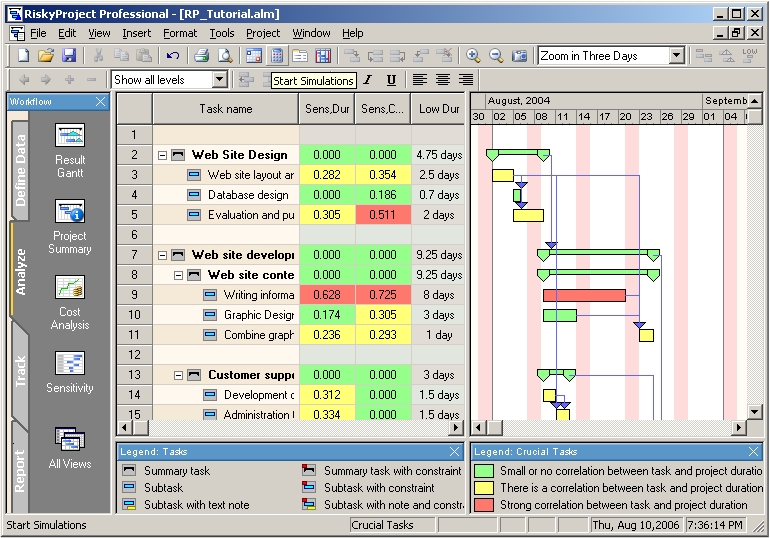
Task: Center align text
Action: pyautogui.click(x=443, y=80)
